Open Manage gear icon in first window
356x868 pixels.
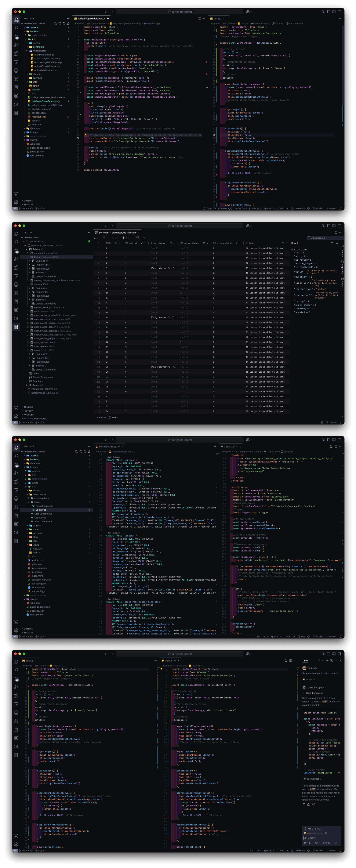(16, 202)
